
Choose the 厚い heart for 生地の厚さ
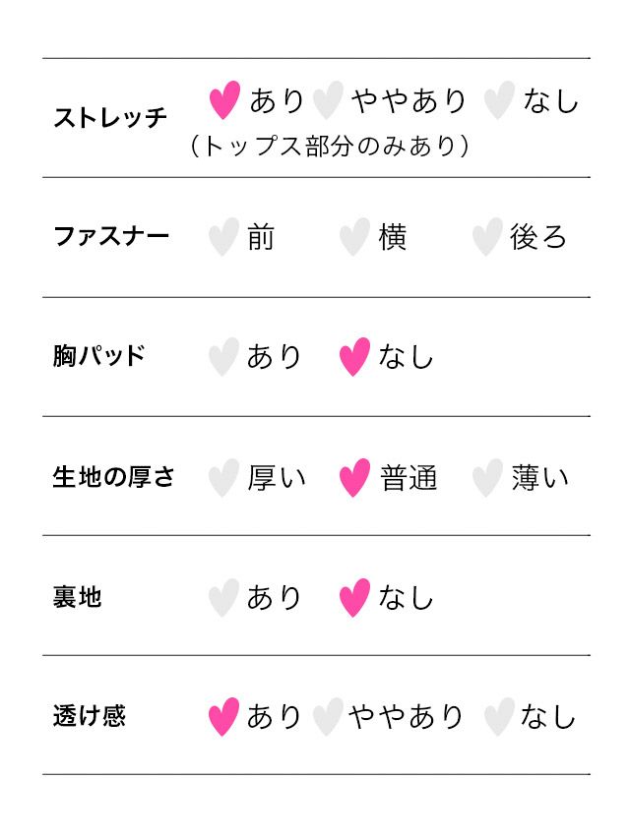click(223, 478)
